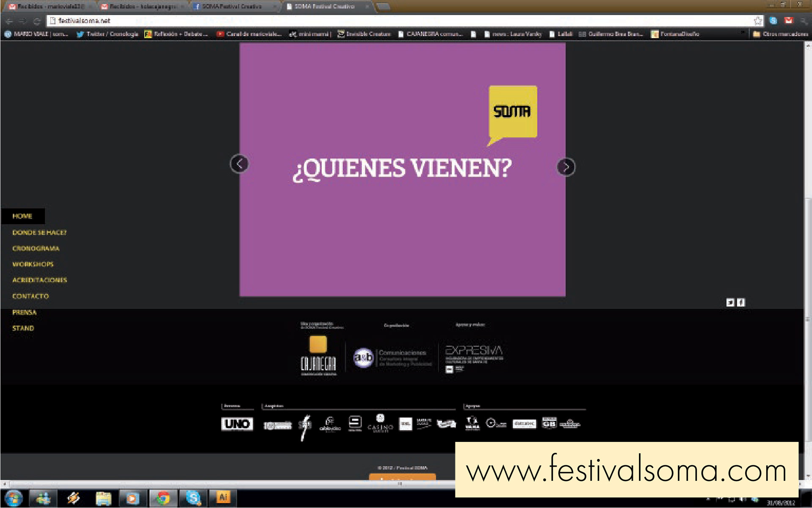Image resolution: width=812 pixels, height=508 pixels.
Task: Open the CRONOGRAMA menu item
Action: tap(36, 248)
